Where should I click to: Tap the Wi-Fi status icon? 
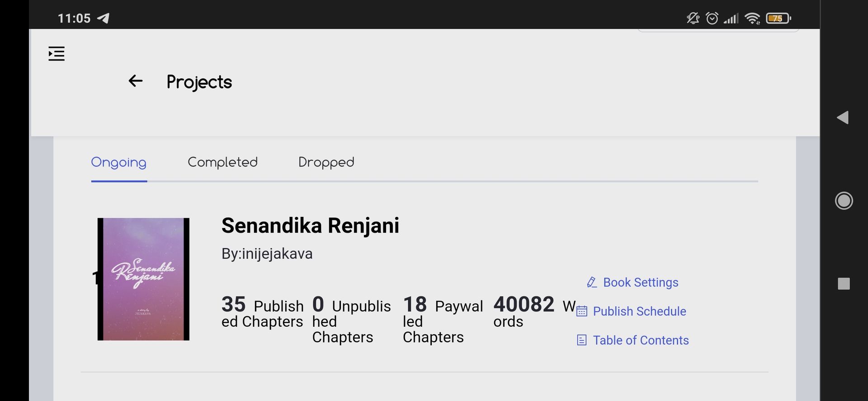tap(753, 18)
